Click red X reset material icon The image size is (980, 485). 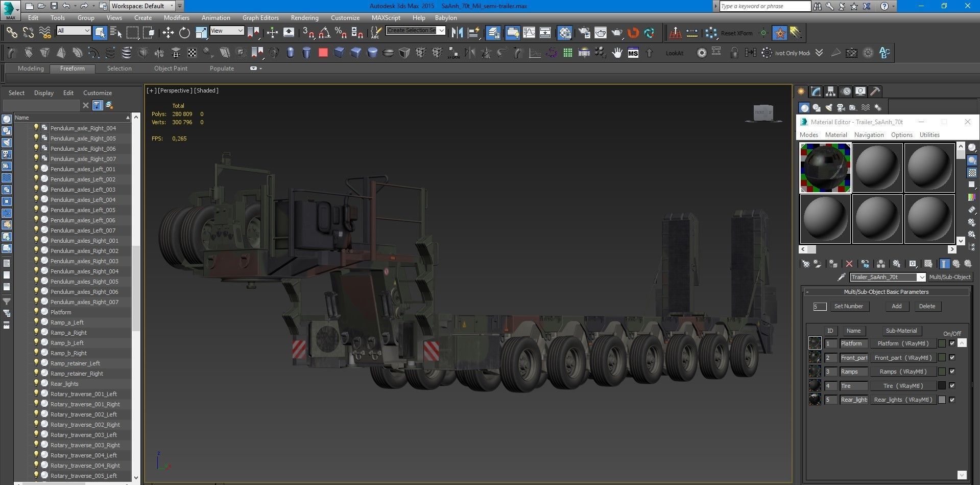849,264
